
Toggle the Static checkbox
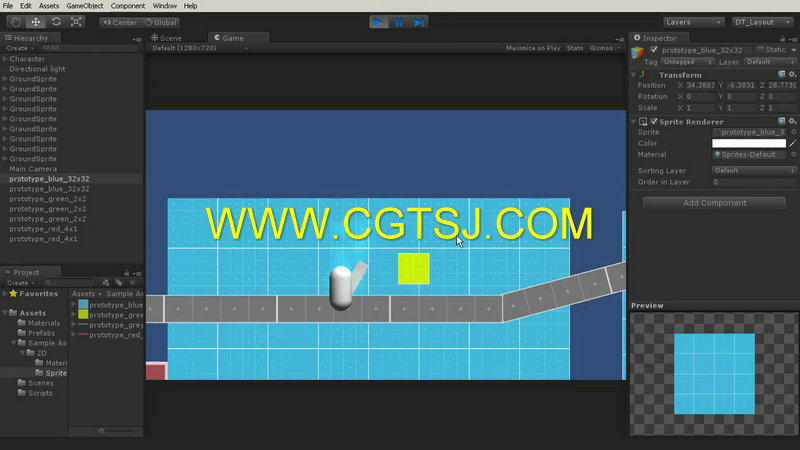click(760, 49)
